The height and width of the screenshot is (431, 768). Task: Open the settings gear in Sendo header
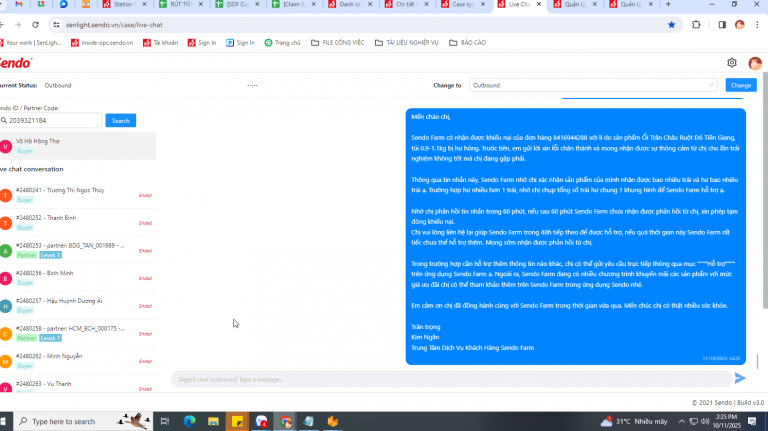[x=732, y=63]
